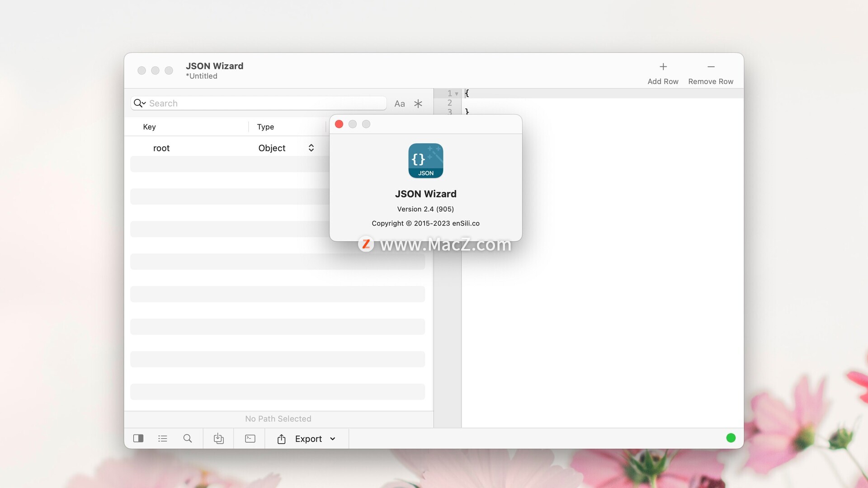Screen dimensions: 868x488
Task: Sort by the Key column header
Action: [x=150, y=127]
